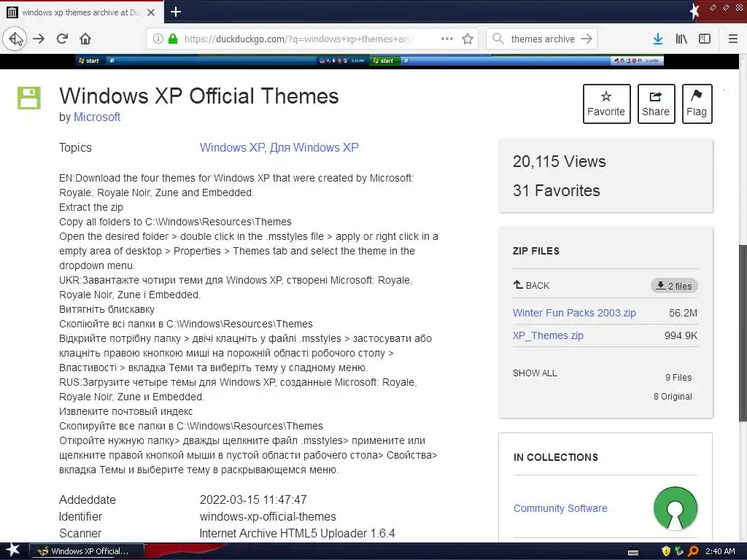Click SHOW ALL files
Viewport: 747px width, 560px height.
[x=535, y=373]
